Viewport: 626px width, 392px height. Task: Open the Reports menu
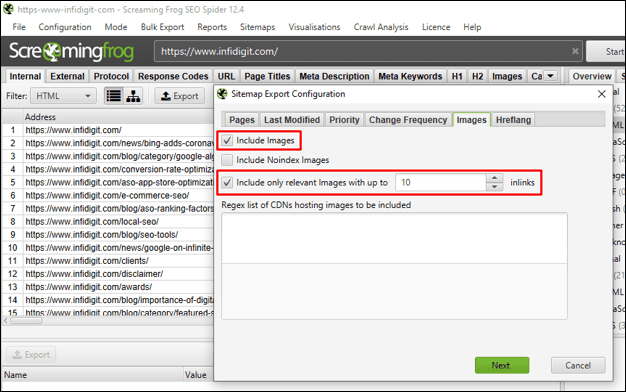coord(212,27)
